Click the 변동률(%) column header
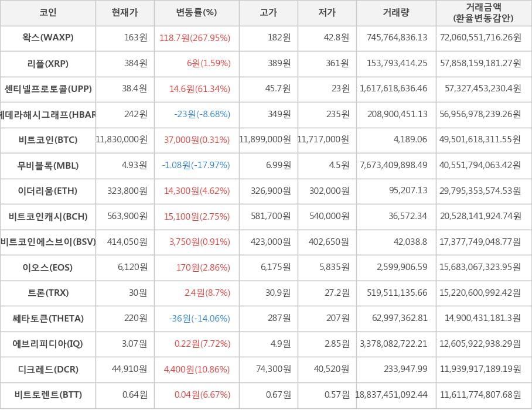This screenshot has height=410, width=532. 196,12
